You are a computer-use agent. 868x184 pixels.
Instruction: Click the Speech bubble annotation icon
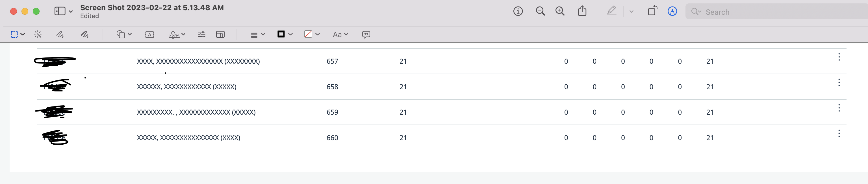coord(366,34)
